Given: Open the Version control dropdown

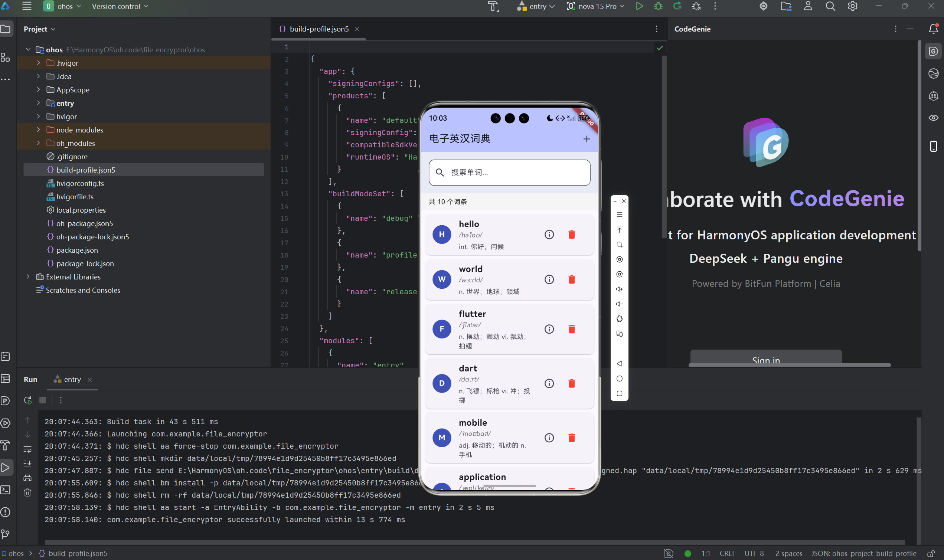Looking at the screenshot, I should pyautogui.click(x=120, y=6).
